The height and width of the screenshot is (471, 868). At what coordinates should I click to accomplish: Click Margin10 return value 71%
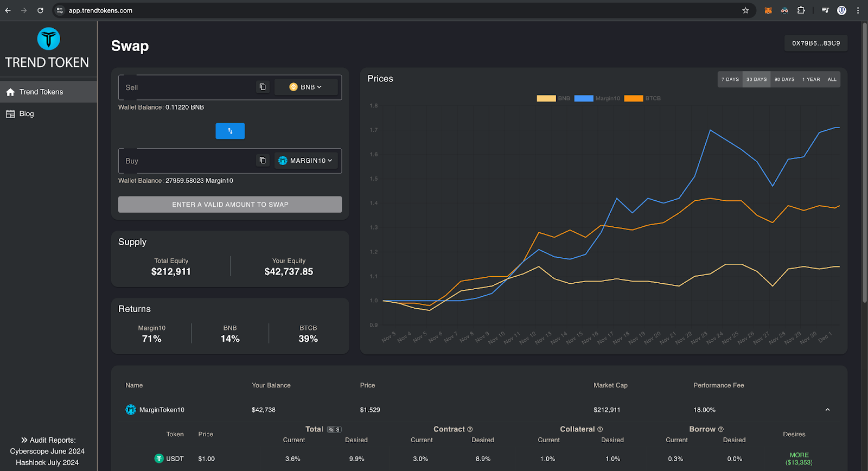pyautogui.click(x=151, y=339)
